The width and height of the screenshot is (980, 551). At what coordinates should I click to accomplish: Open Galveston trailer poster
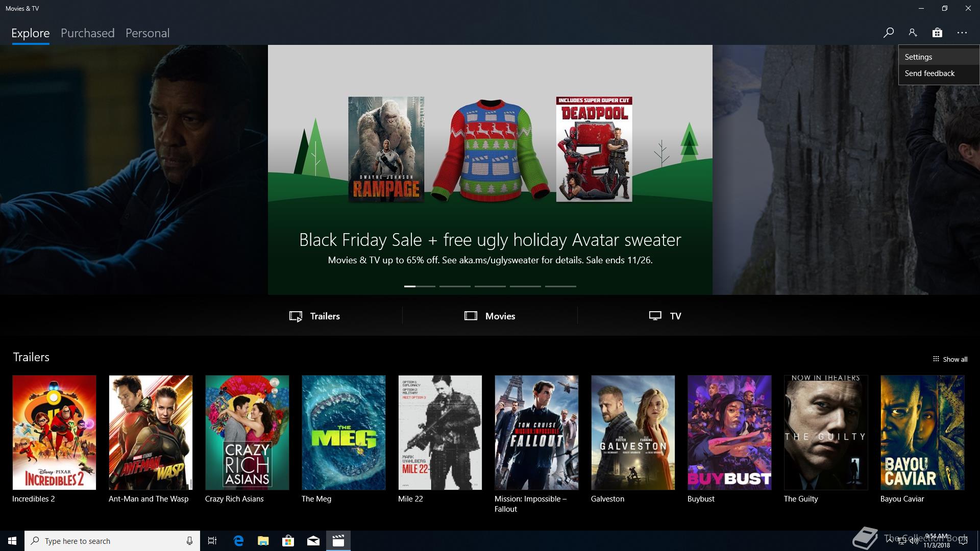[633, 433]
